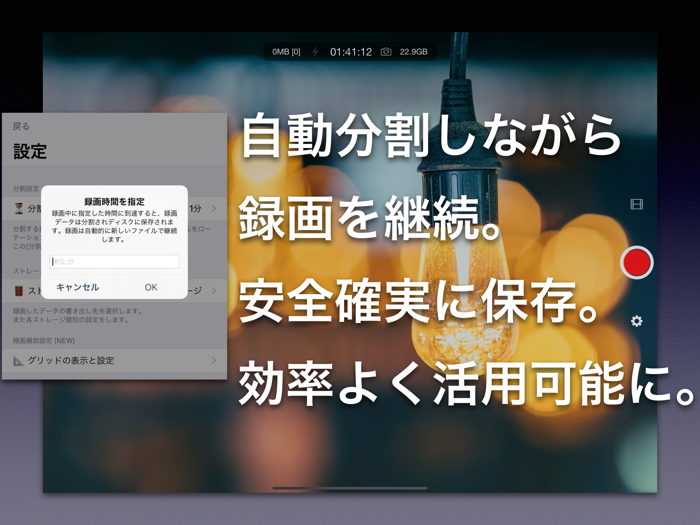Click the 録画補助設定 [NEW] section header
Screen dimensions: 700x525
(44, 341)
